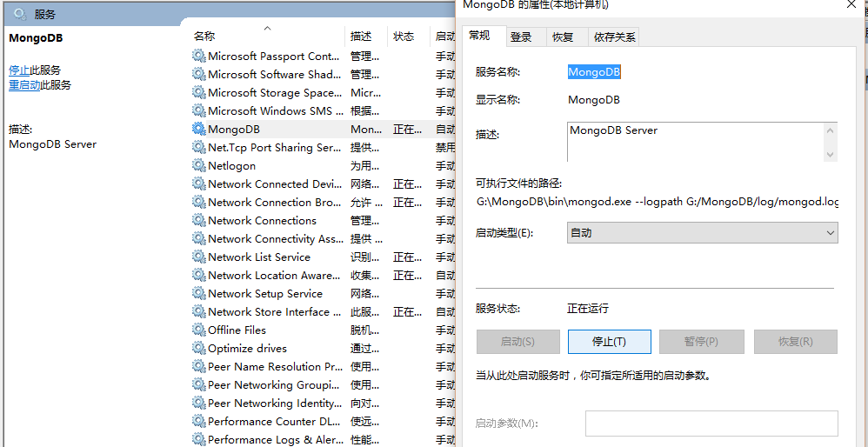
Task: Click the MongoDB display name value
Action: 594,100
